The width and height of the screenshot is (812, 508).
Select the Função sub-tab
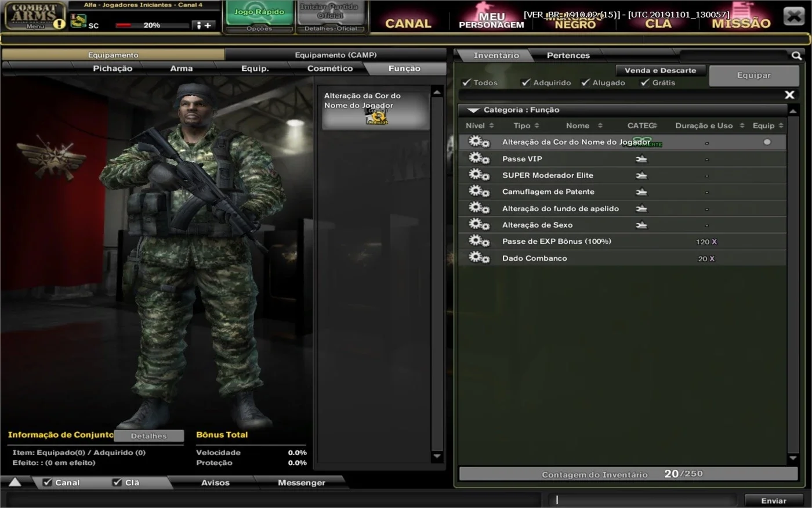404,69
